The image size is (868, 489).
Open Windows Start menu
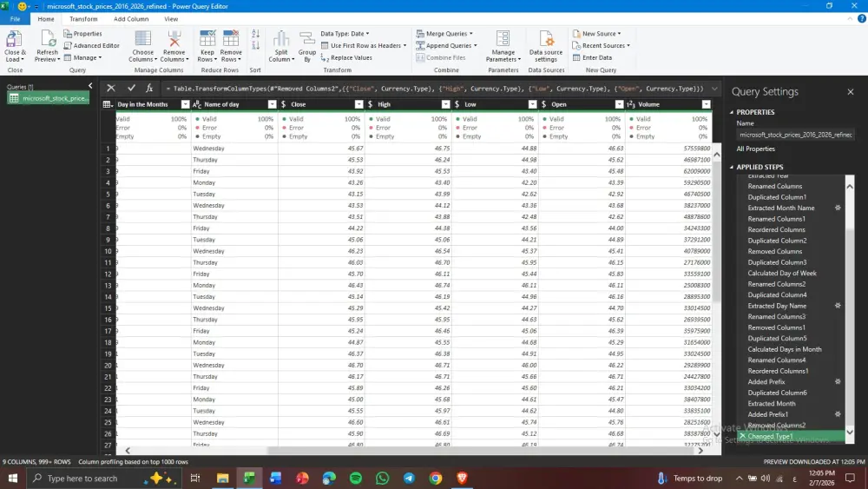coord(13,478)
